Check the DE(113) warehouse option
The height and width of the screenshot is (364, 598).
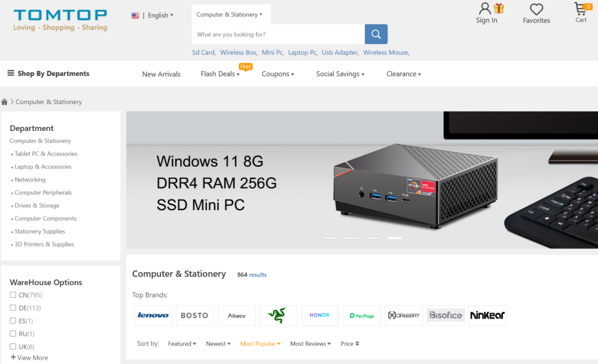[13, 307]
